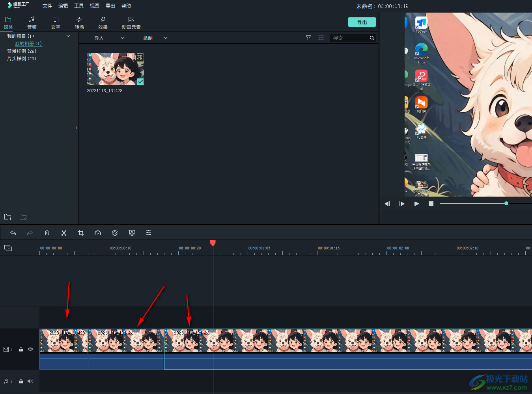Viewport: 532px width, 394px height.
Task: Toggle visibility eye on video track 1
Action: pos(30,349)
